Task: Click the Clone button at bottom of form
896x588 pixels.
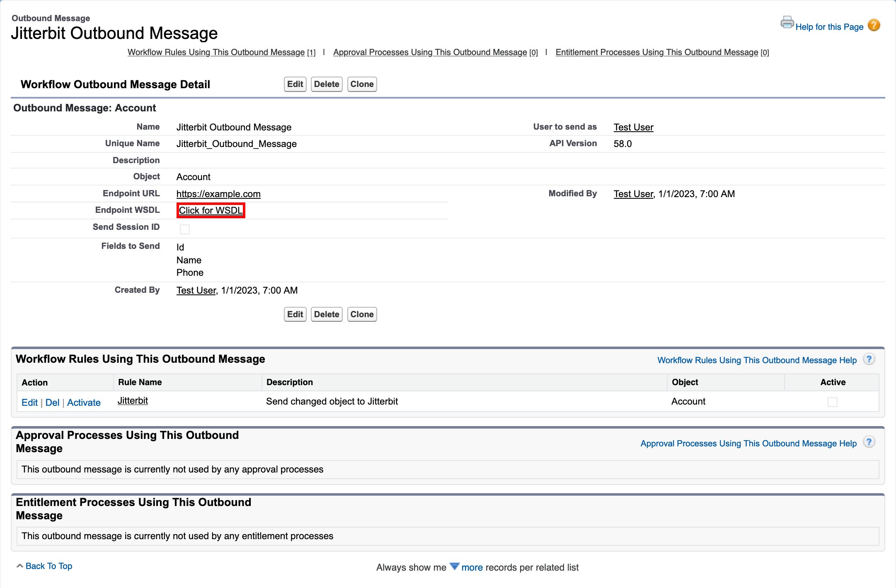Action: pos(362,314)
